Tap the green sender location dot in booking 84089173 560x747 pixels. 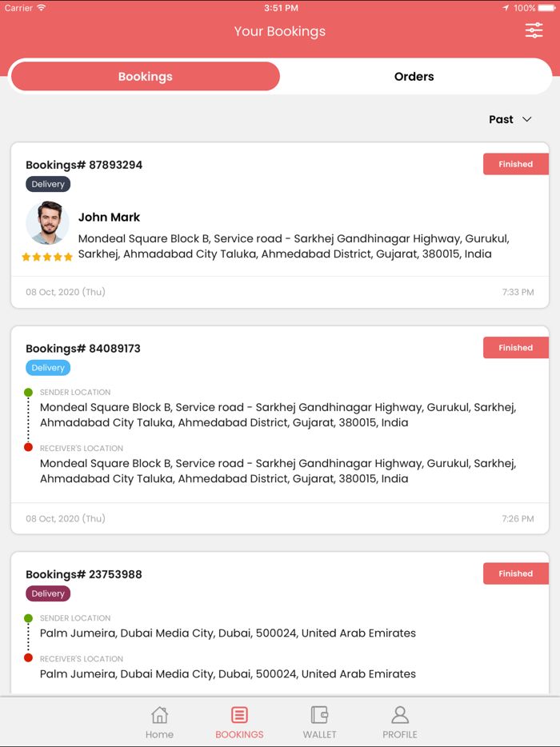[x=28, y=393]
